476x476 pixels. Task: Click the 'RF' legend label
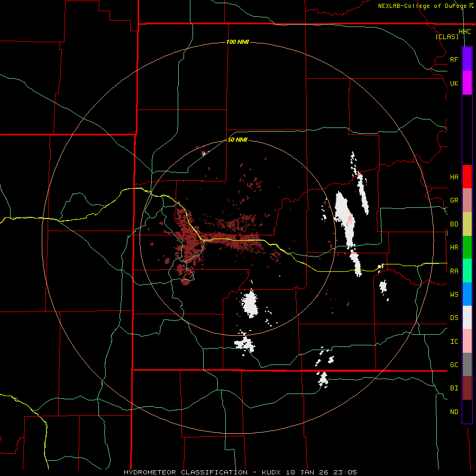(454, 59)
